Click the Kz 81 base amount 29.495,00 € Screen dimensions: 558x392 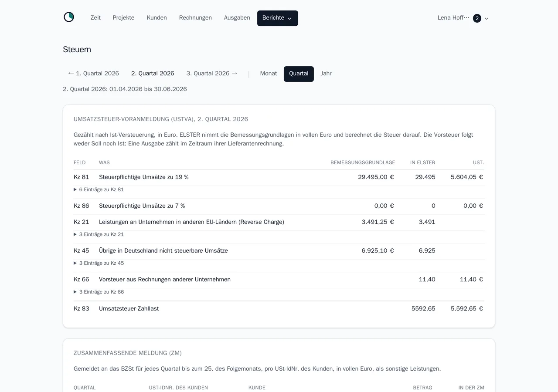[376, 177]
